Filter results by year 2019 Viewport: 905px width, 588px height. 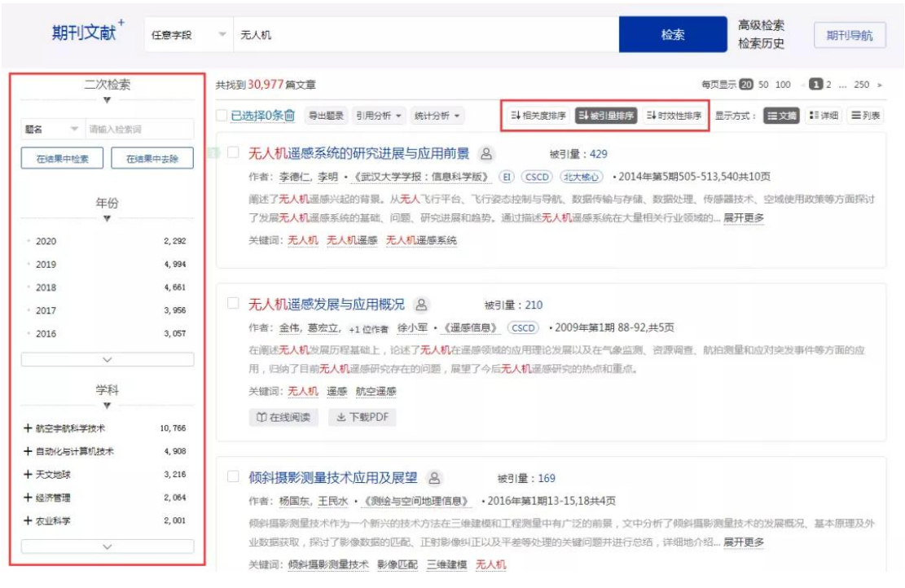tap(46, 265)
